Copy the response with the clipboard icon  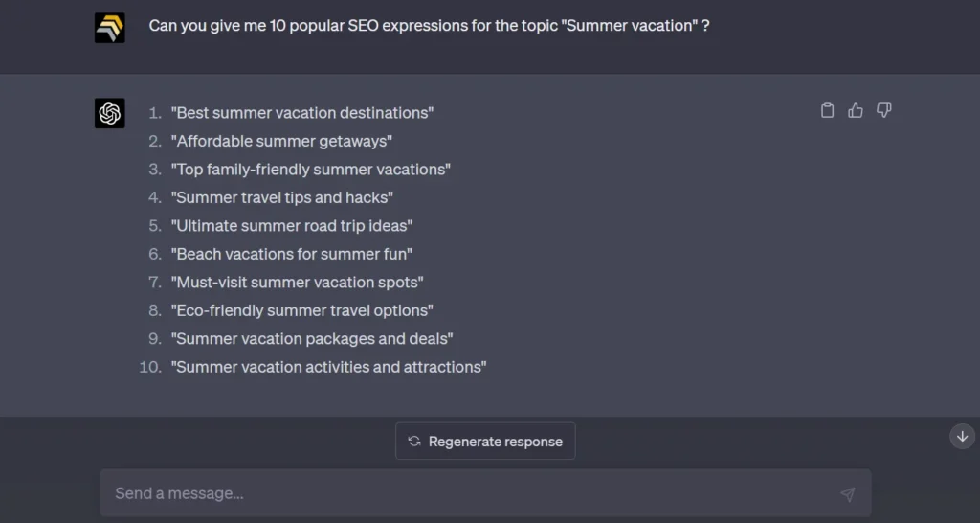coord(828,111)
